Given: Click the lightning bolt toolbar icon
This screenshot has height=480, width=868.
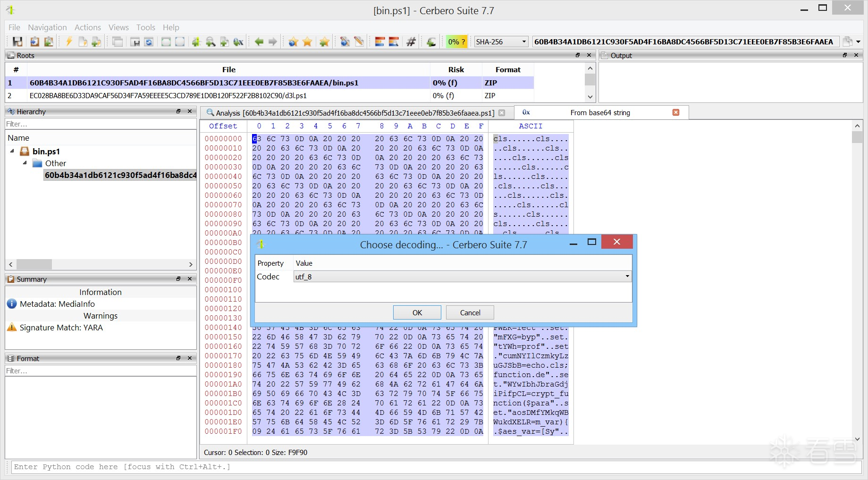Looking at the screenshot, I should tap(69, 42).
